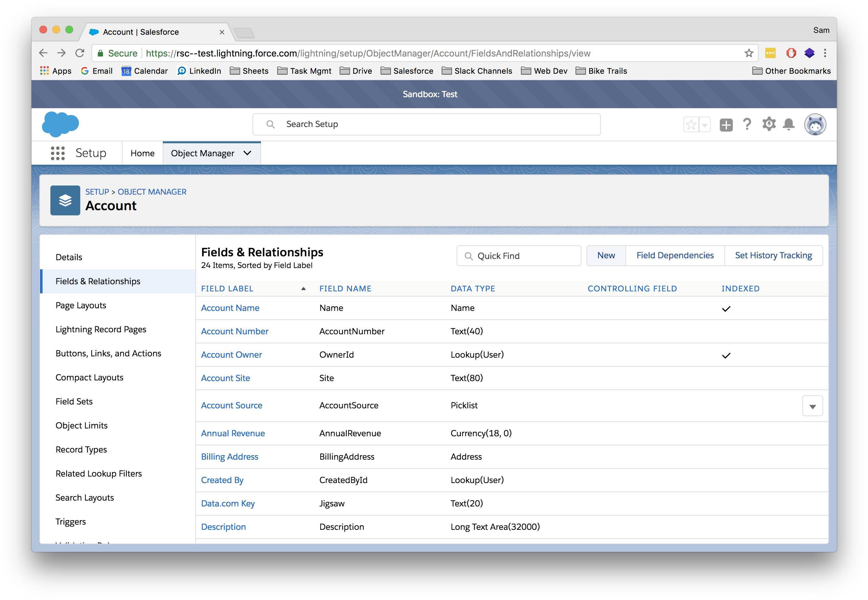Open the Slack Channels bookmark folder
Viewport: 868px width, 600px height.
(x=477, y=71)
